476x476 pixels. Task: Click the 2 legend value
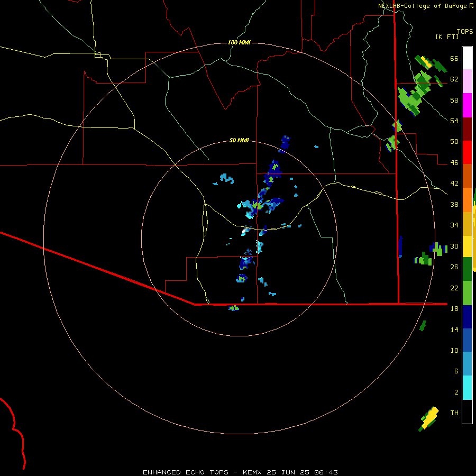(456, 392)
